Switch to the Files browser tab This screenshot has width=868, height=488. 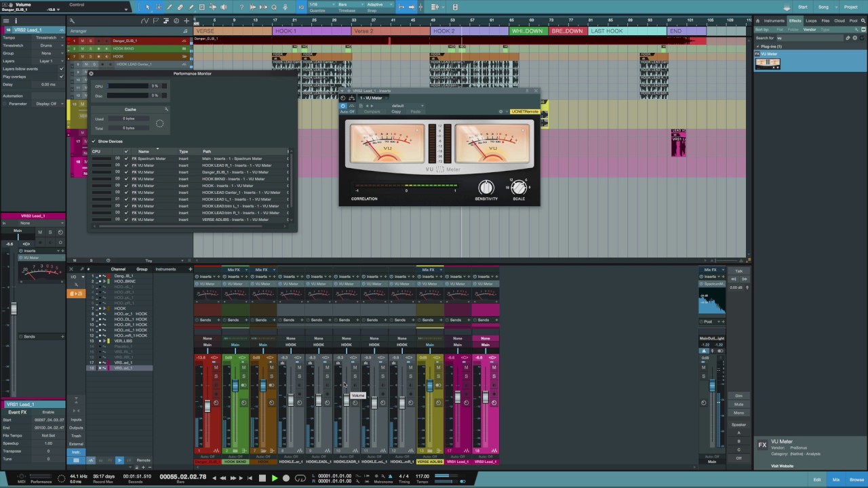click(825, 21)
